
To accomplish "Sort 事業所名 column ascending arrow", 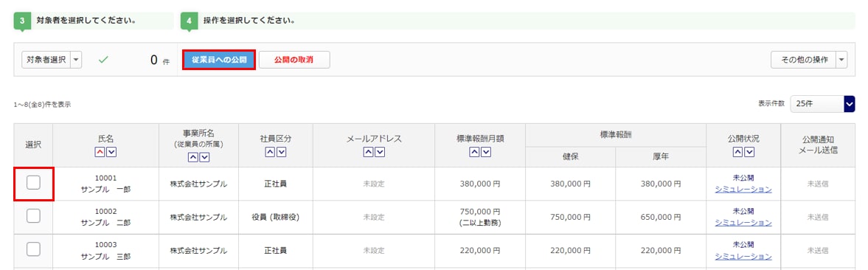I will (x=193, y=158).
